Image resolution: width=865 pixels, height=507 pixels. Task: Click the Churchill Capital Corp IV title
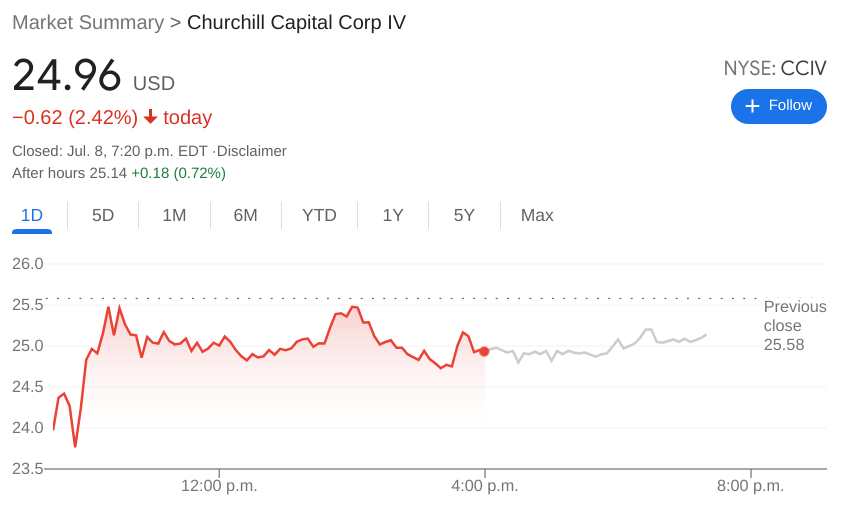296,22
